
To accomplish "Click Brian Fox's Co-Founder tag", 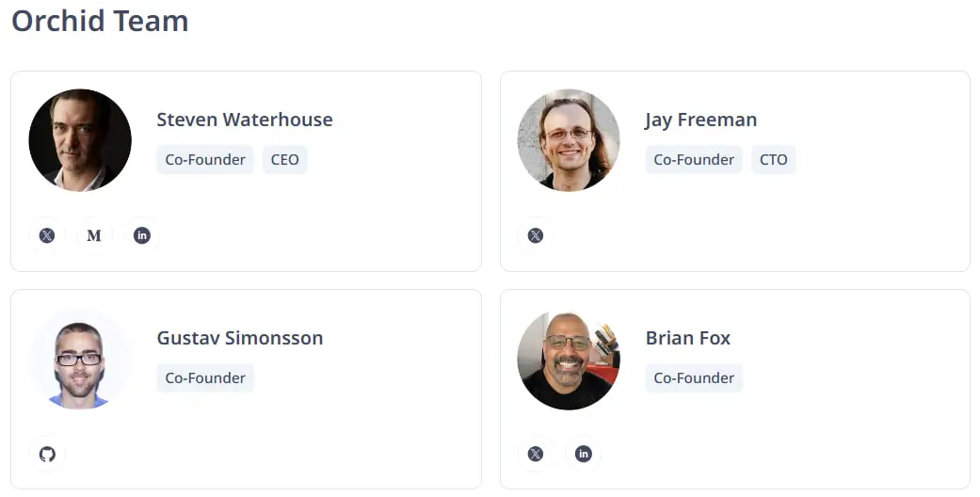I will tap(694, 377).
